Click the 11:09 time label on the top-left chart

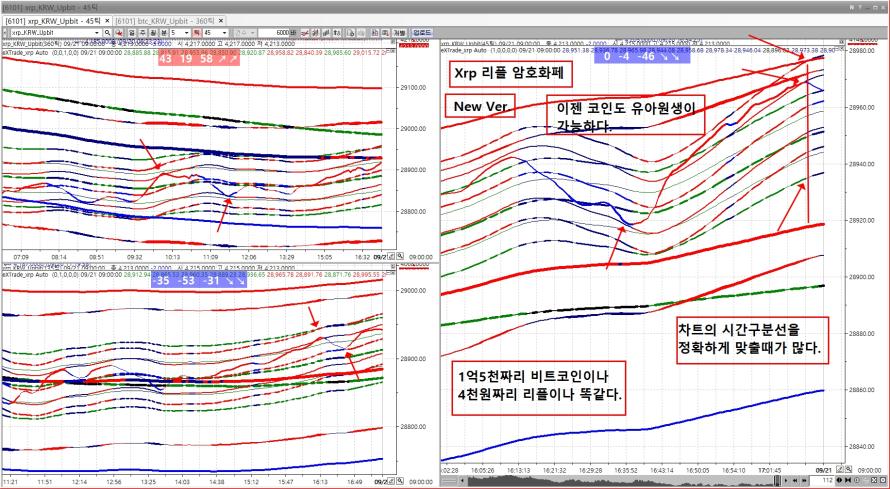[x=211, y=257]
